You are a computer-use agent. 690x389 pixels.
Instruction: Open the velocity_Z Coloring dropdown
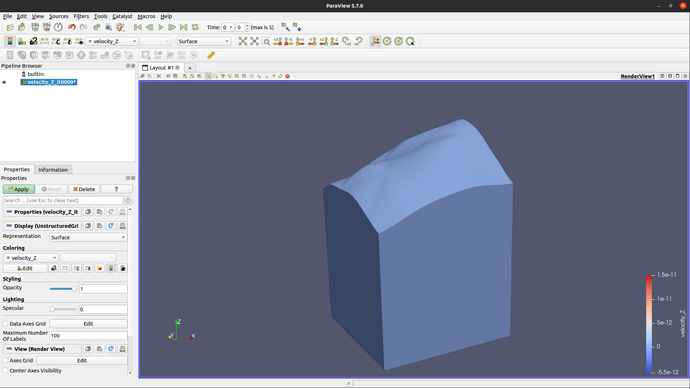(x=31, y=258)
